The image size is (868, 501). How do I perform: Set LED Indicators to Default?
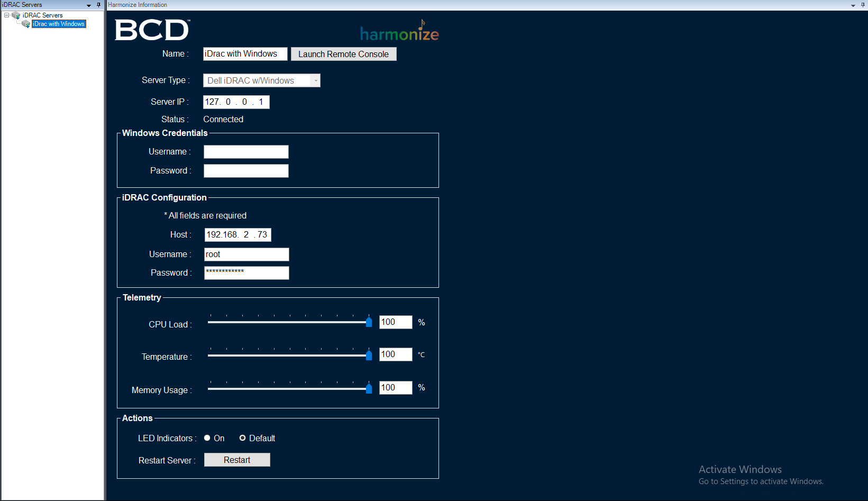tap(243, 438)
